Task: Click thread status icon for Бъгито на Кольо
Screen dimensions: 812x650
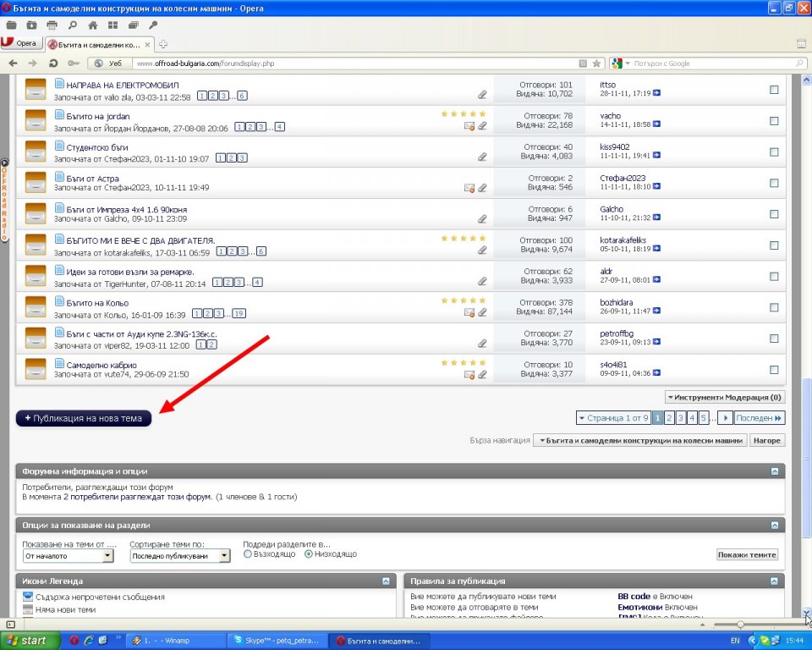Action: click(x=36, y=307)
